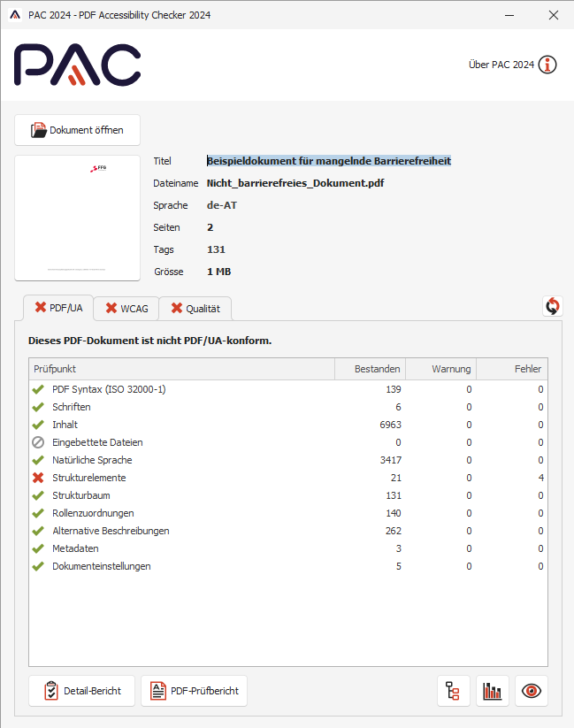Open the Detail-Bericht report
Screen dimensions: 574x728
(81, 691)
